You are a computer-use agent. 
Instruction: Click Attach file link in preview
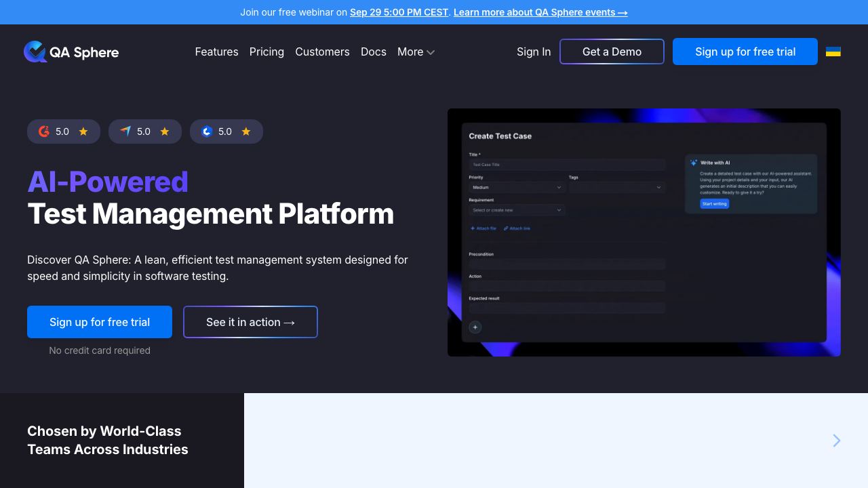pyautogui.click(x=484, y=228)
